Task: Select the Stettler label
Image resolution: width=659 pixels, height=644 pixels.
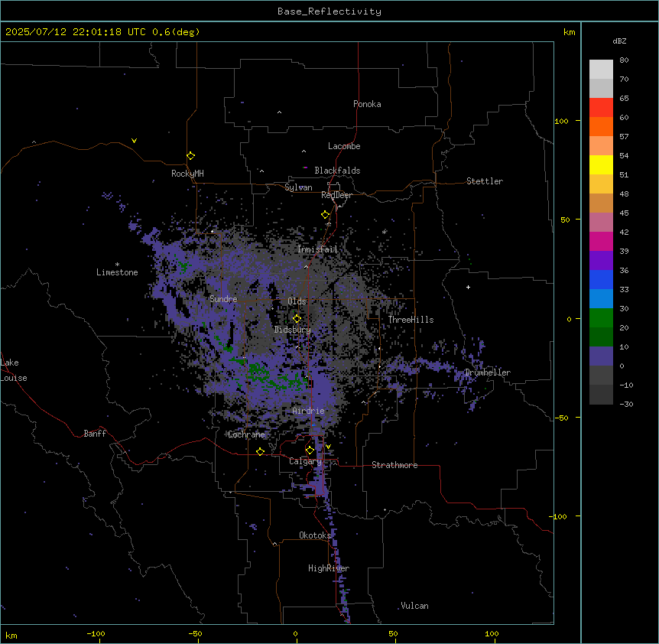Action: pyautogui.click(x=485, y=181)
